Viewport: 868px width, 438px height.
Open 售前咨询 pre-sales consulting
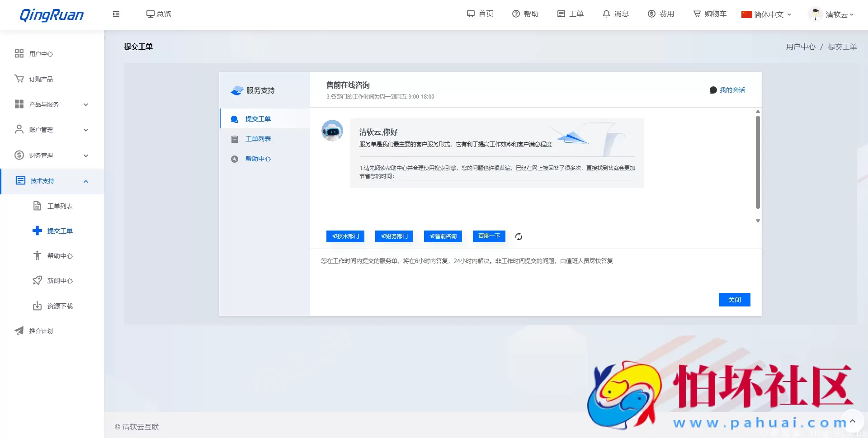click(x=443, y=236)
